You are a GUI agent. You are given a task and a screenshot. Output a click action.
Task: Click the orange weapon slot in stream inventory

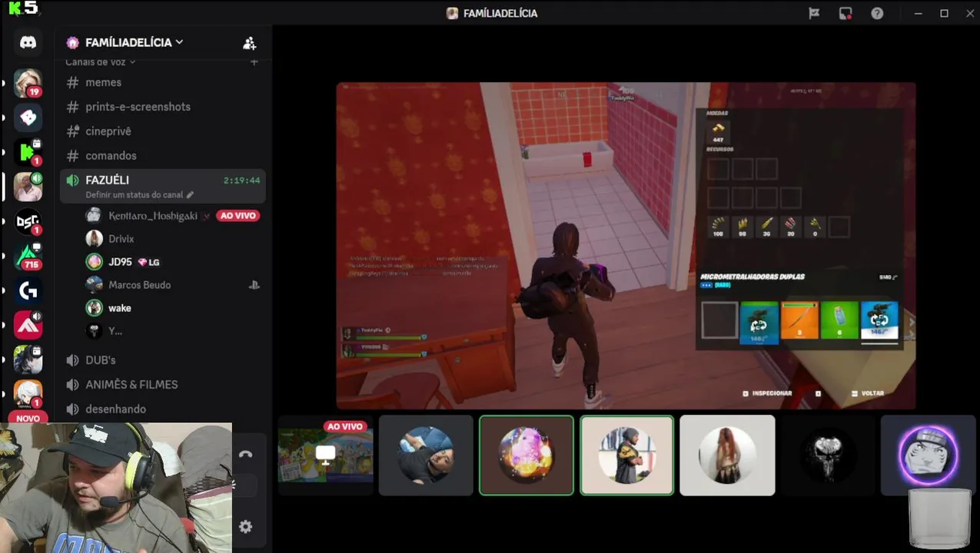[799, 320]
